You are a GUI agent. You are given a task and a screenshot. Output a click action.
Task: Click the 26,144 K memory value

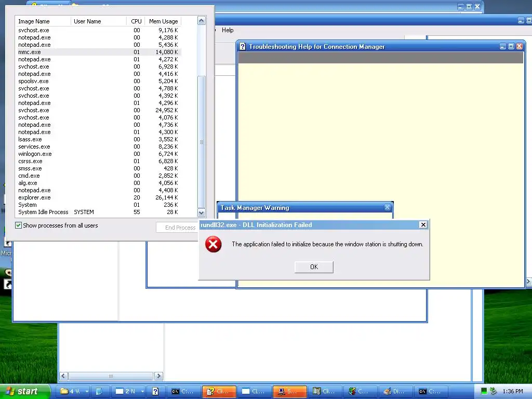point(167,197)
